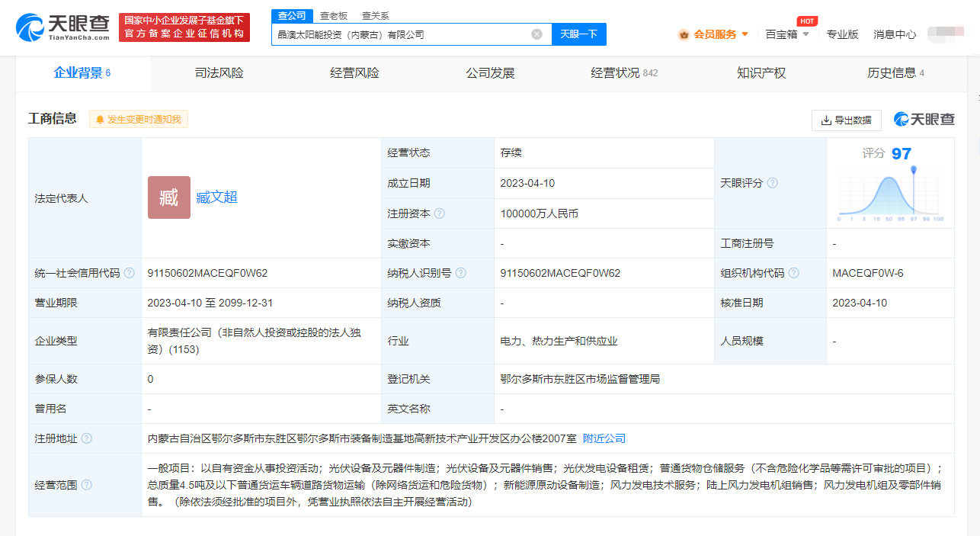Open 消息中心 in the top bar

pyautogui.click(x=894, y=34)
